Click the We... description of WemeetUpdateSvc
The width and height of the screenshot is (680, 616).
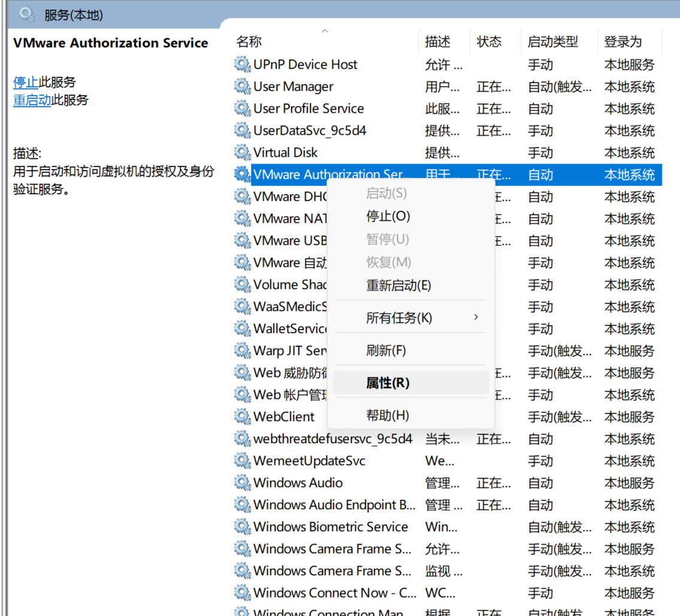(440, 461)
